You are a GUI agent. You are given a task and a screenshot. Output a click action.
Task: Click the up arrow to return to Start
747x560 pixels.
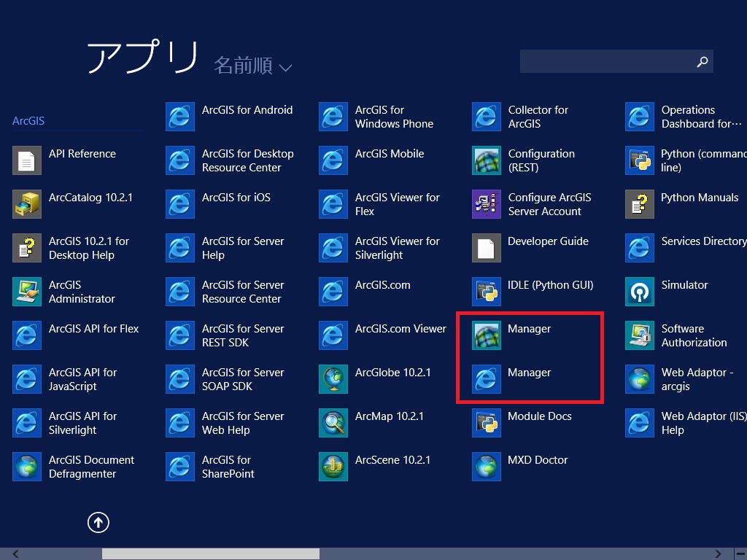click(98, 522)
